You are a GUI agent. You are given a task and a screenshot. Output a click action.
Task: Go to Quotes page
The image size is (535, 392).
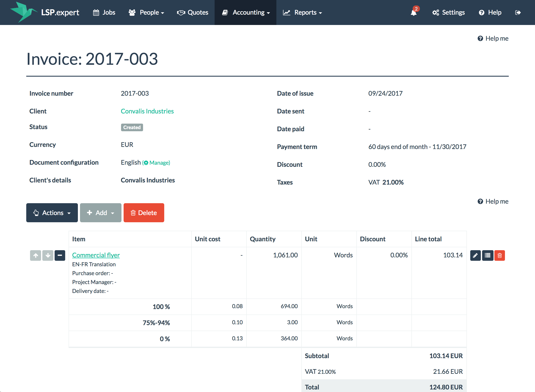point(193,12)
